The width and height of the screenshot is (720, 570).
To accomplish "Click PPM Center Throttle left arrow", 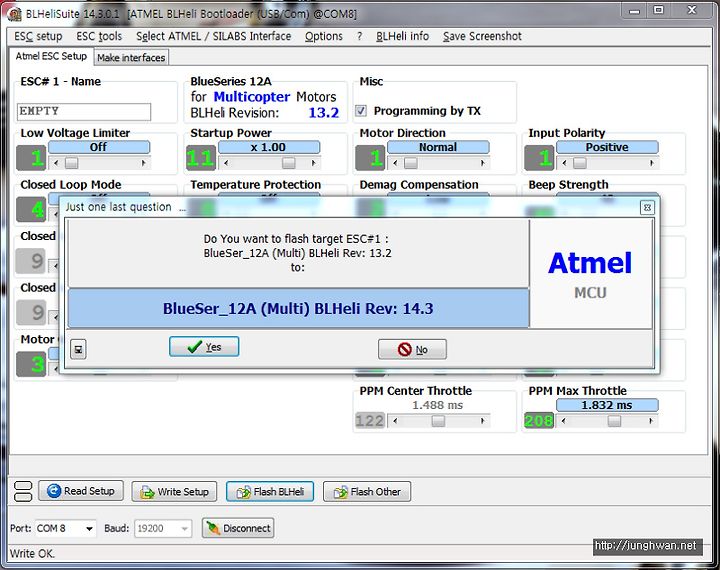I will pos(395,421).
